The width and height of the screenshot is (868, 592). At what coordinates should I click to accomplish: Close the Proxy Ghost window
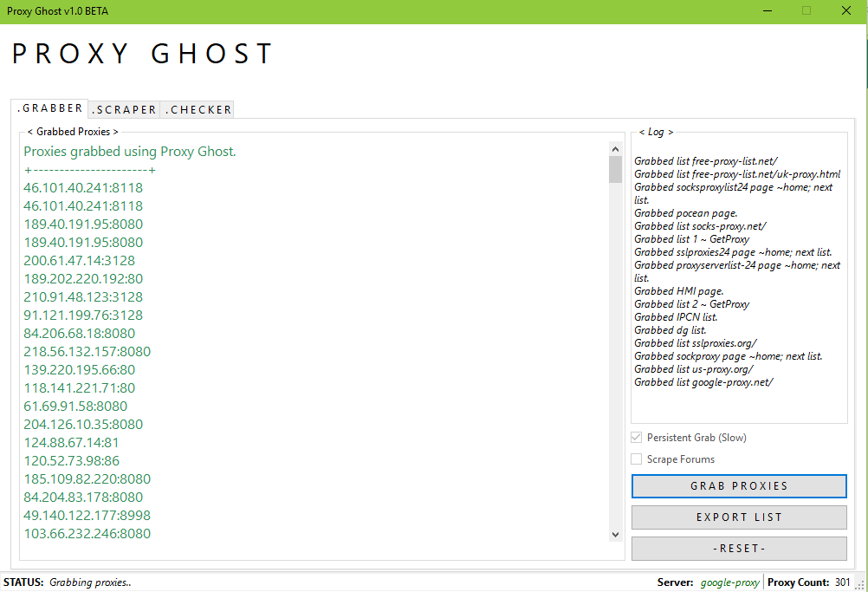click(846, 11)
